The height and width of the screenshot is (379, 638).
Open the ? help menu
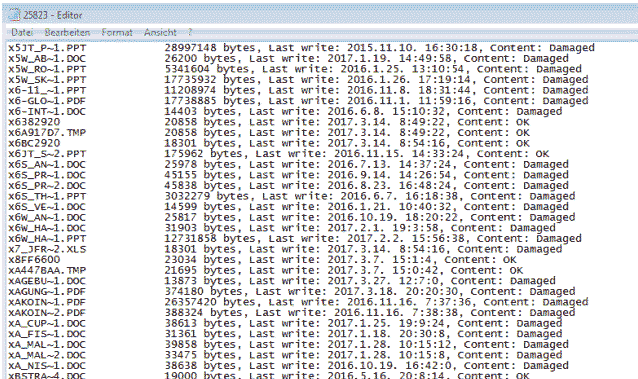click(190, 32)
